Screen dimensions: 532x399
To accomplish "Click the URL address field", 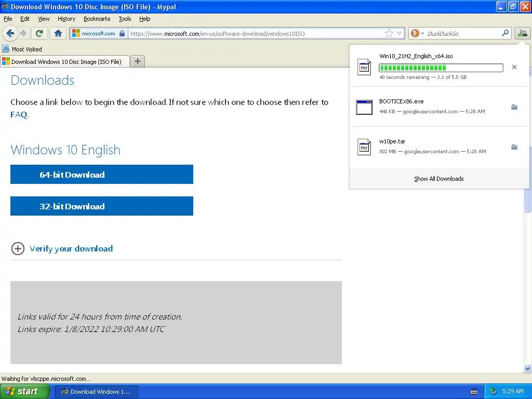I will tap(256, 33).
